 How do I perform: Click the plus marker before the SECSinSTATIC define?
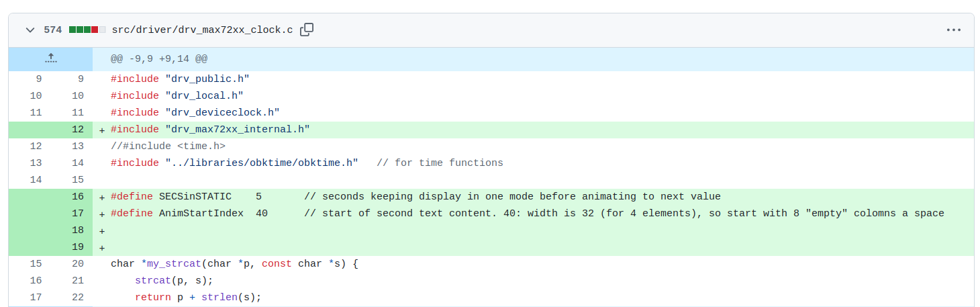coord(102,197)
